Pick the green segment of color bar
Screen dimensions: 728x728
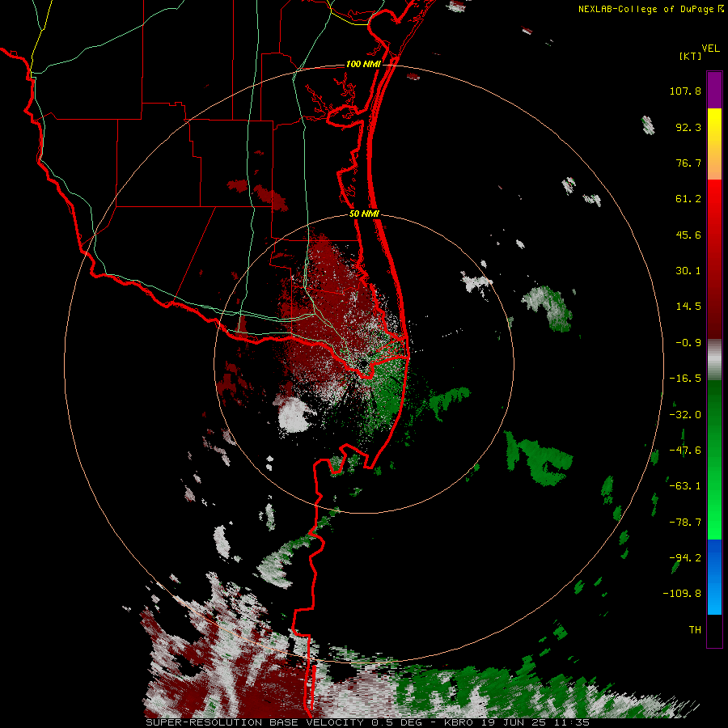(714, 459)
